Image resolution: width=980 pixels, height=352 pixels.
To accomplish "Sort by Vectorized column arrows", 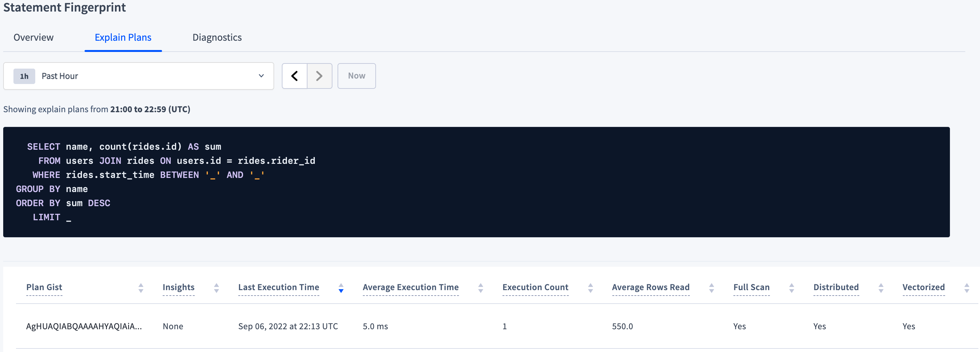I will pyautogui.click(x=967, y=288).
